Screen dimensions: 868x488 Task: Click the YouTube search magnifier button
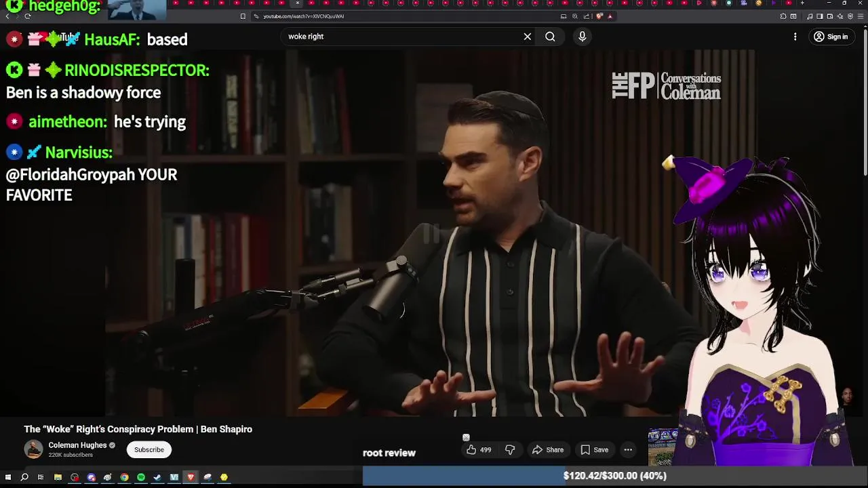coord(550,37)
